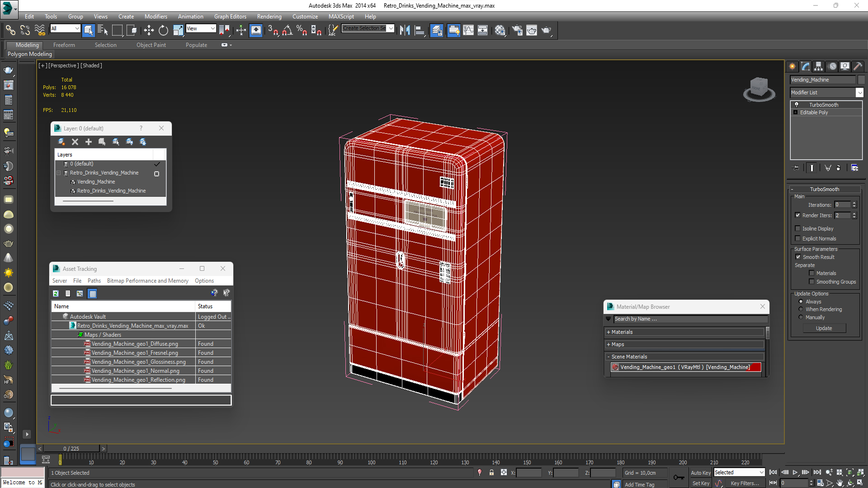Collapse Scene Materials group
Screen dimensions: 868x488
609,357
